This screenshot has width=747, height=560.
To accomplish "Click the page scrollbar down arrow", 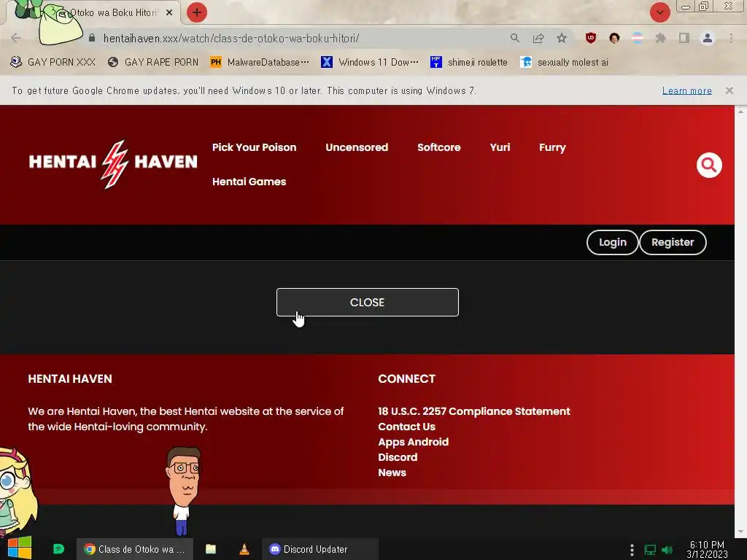I will [x=740, y=532].
